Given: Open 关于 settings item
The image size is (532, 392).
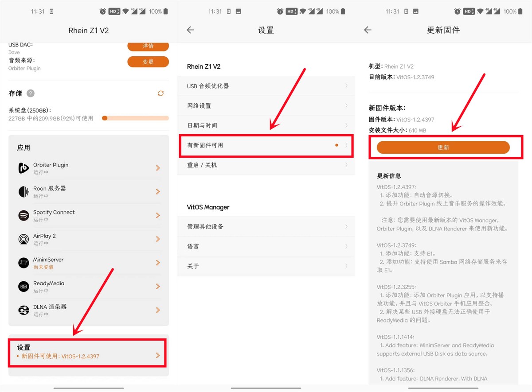Looking at the screenshot, I should [266, 266].
